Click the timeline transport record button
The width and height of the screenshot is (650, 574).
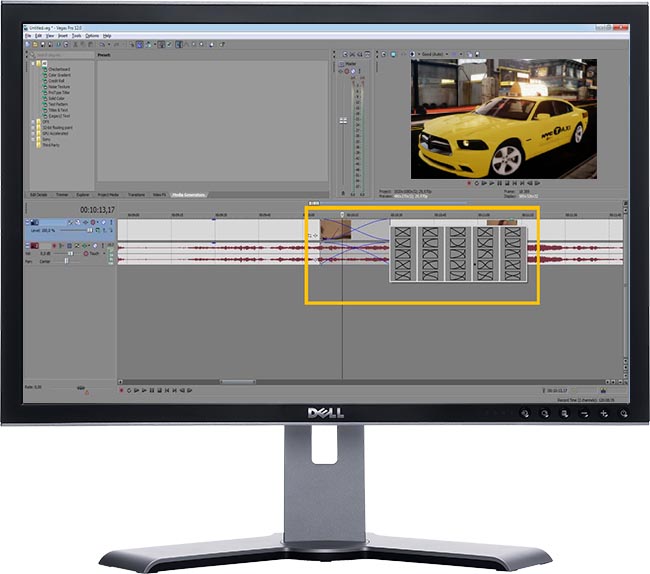coord(122,390)
